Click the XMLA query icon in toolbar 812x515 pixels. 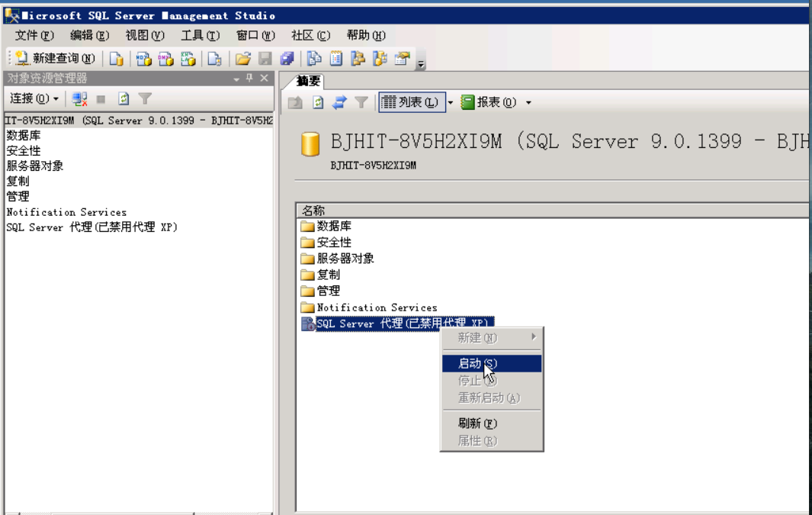coord(188,59)
